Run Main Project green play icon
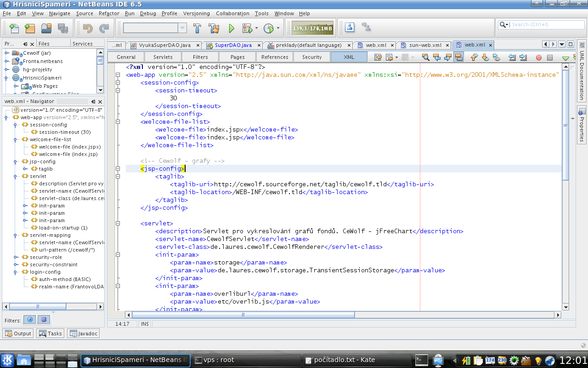Viewport: 588px width, 368px height. [x=232, y=29]
